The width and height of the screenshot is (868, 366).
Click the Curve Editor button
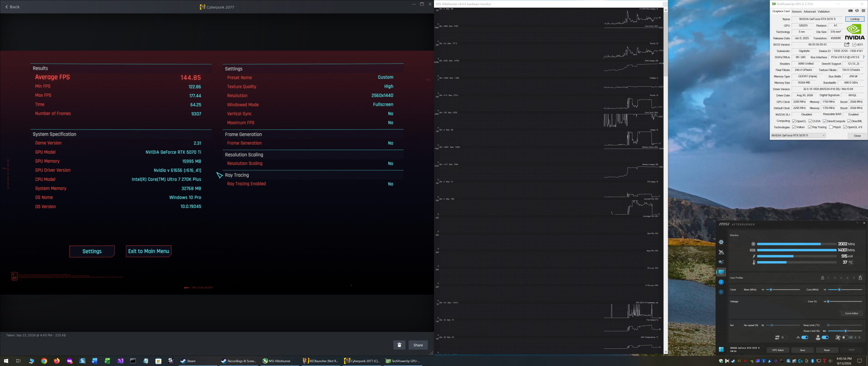(x=852, y=313)
